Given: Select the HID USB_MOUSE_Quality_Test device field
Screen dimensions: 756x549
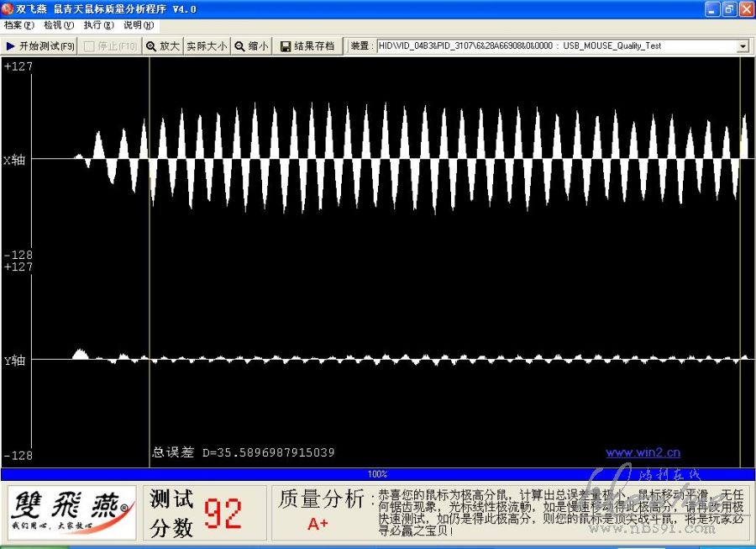Looking at the screenshot, I should (x=554, y=46).
